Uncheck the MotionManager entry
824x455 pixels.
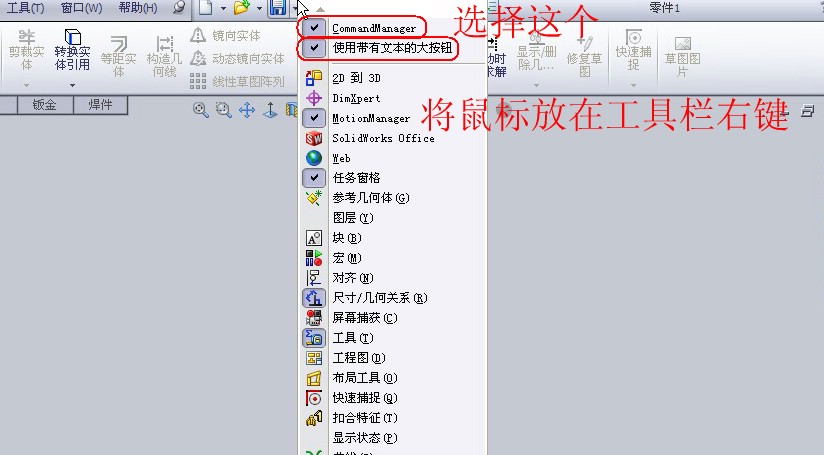(x=314, y=118)
